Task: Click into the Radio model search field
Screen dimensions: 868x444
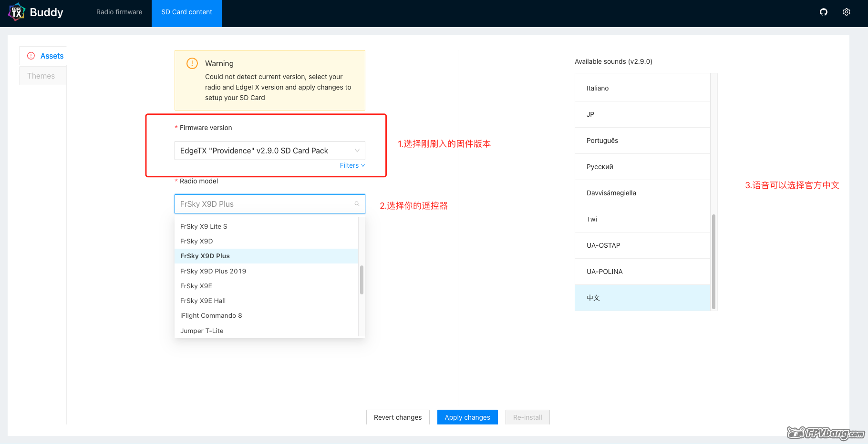Action: [270, 204]
